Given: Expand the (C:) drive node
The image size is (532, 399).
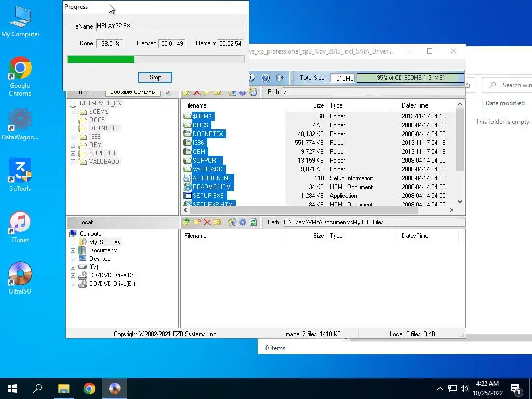Looking at the screenshot, I should tap(73, 267).
